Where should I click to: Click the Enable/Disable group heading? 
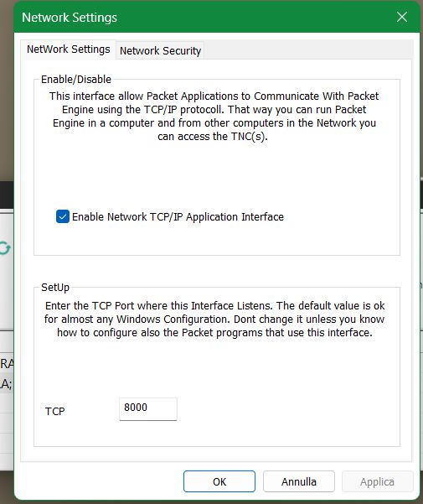coord(76,79)
